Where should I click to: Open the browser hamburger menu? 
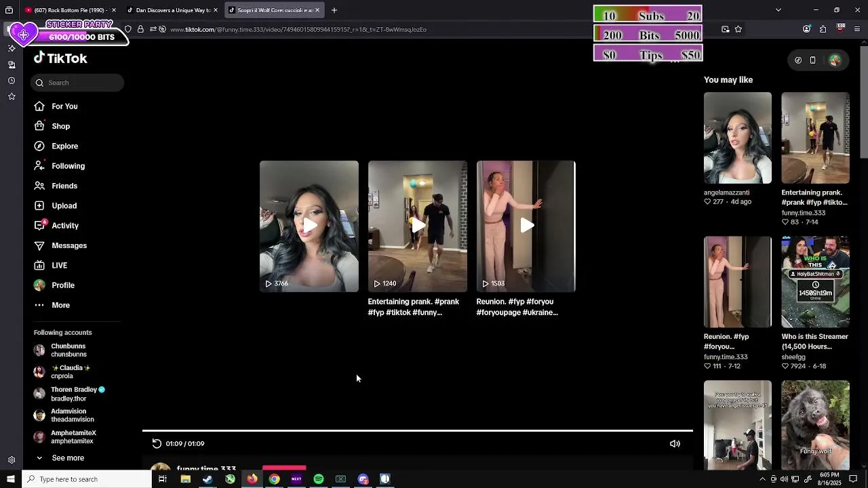pyautogui.click(x=857, y=29)
